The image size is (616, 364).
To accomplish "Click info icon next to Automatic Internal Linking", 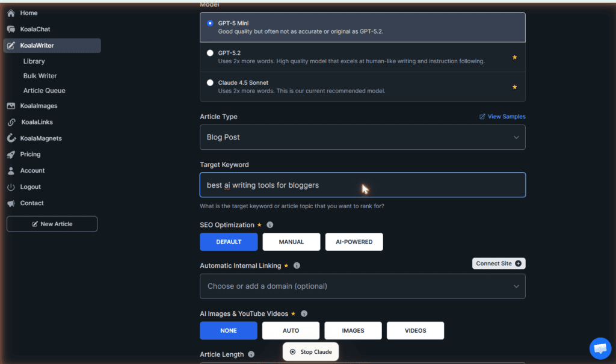I will coord(297,266).
